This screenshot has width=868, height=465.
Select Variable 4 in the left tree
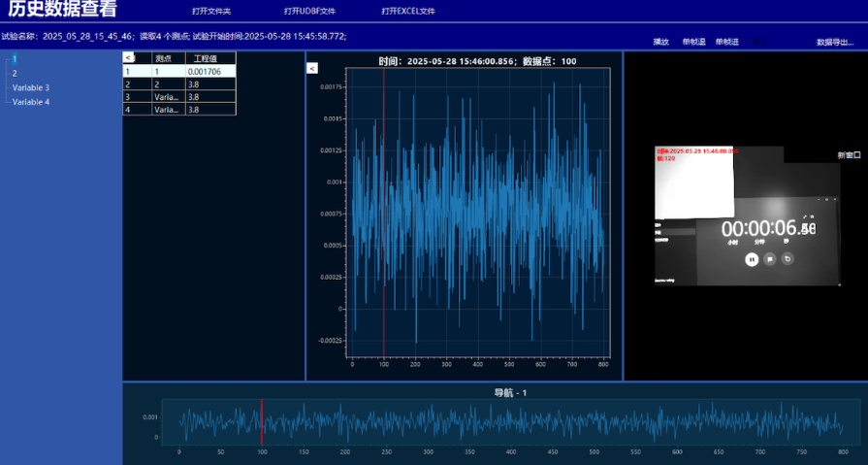point(31,101)
